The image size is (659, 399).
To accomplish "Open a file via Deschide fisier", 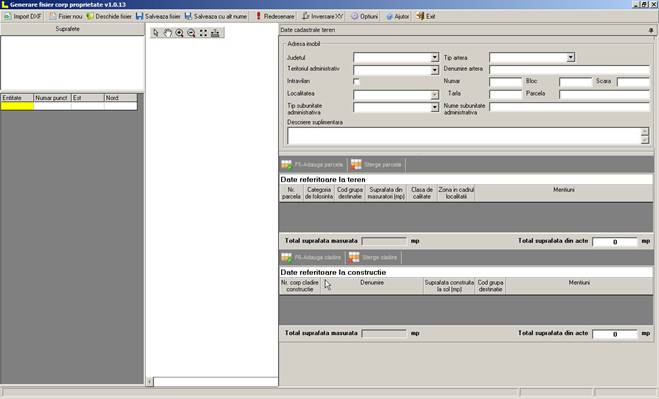I will [109, 16].
